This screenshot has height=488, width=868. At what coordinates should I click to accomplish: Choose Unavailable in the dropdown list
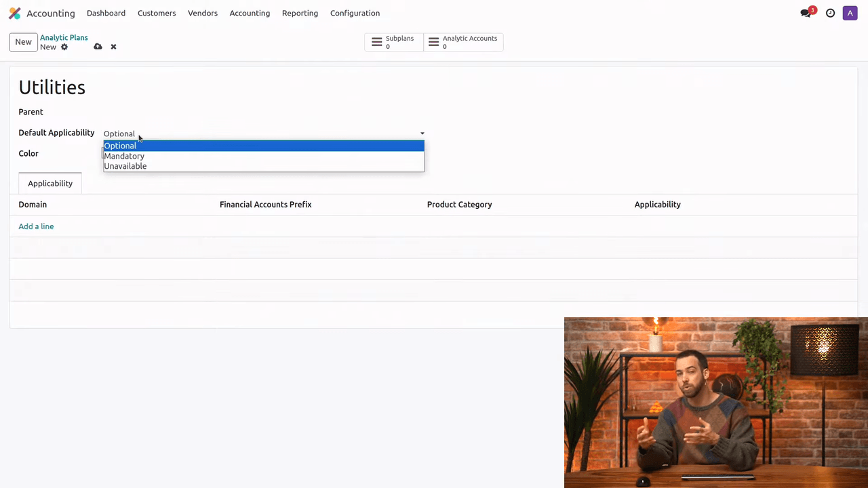coord(125,166)
